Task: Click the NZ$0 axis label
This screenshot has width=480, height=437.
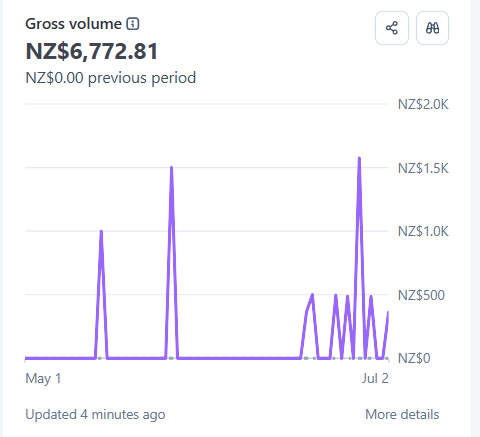Action: (414, 358)
